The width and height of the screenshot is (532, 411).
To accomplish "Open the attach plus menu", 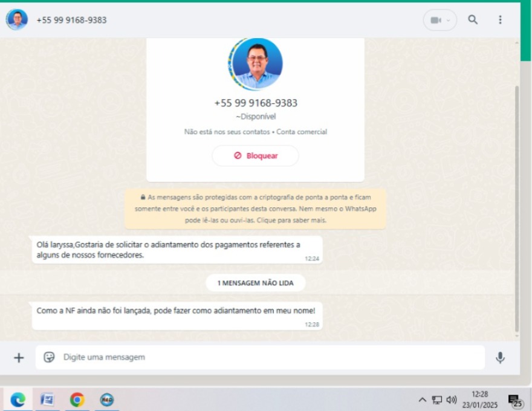I will click(x=19, y=358).
